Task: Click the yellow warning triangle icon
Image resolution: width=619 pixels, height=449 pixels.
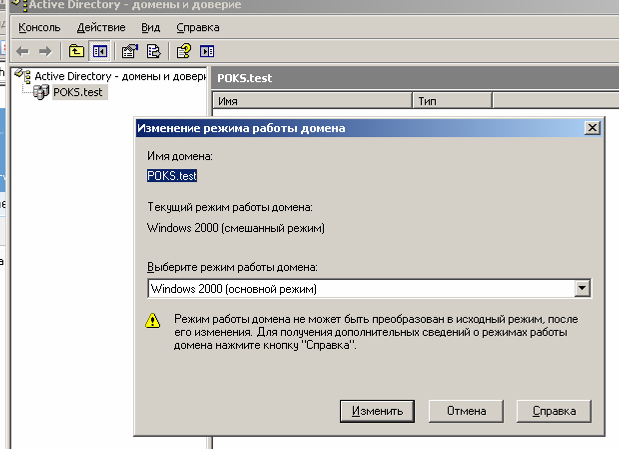Action: pos(152,320)
